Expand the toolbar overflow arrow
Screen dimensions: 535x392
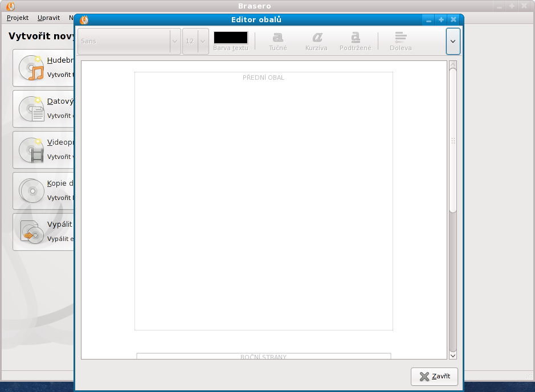point(453,42)
